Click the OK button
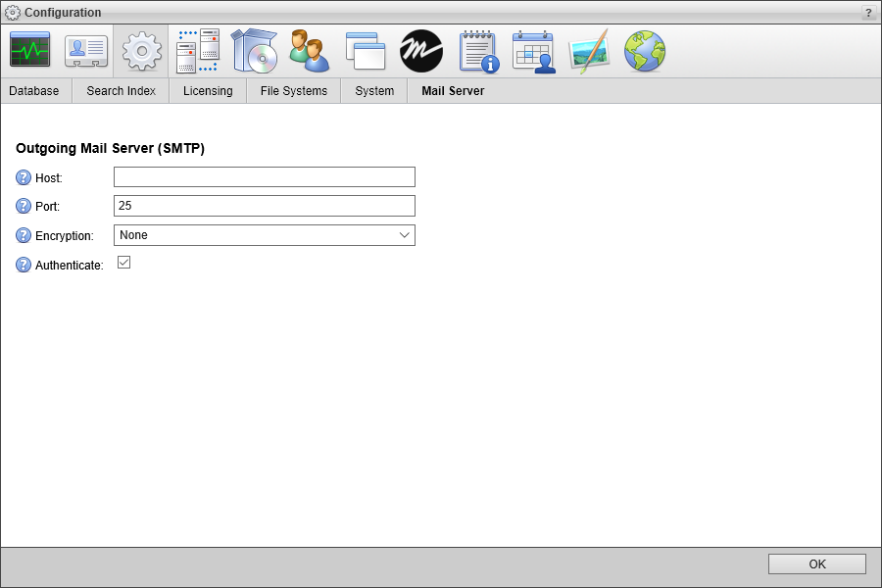The image size is (882, 588). point(816,563)
